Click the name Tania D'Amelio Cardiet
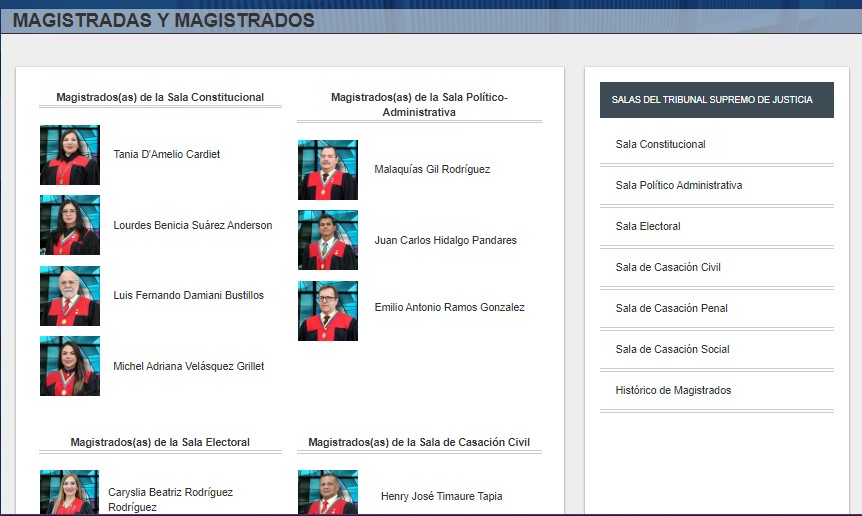This screenshot has width=862, height=516. 167,154
